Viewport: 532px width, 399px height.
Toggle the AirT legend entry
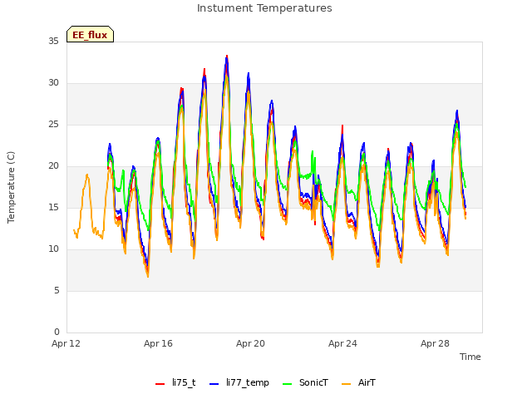(358, 382)
